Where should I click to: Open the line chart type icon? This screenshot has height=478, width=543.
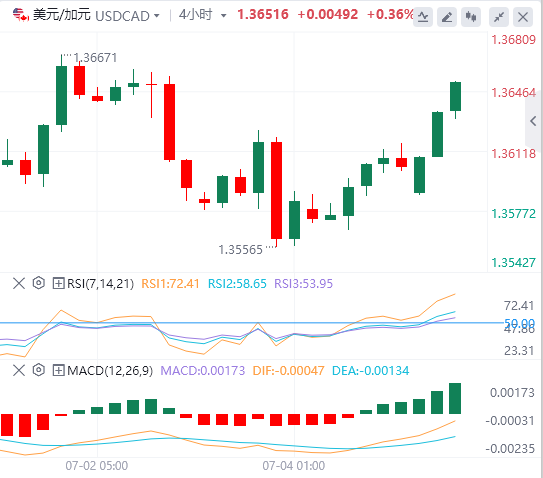[423, 16]
